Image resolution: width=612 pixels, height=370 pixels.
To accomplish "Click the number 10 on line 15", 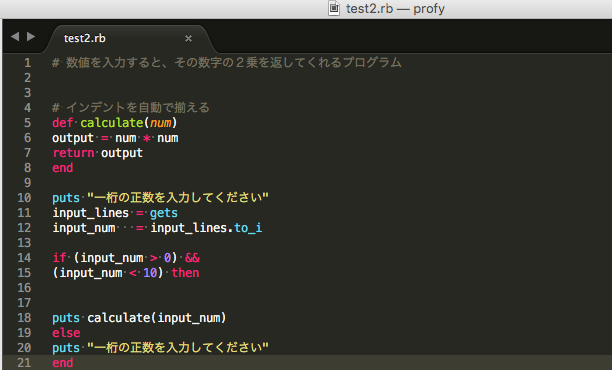I will pos(150,273).
